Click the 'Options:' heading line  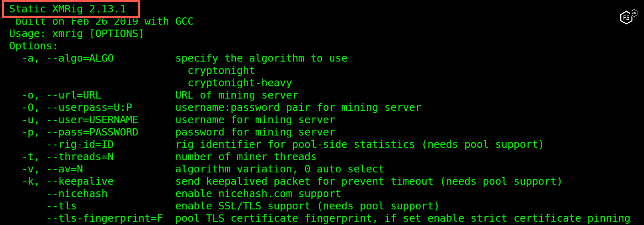(x=33, y=46)
